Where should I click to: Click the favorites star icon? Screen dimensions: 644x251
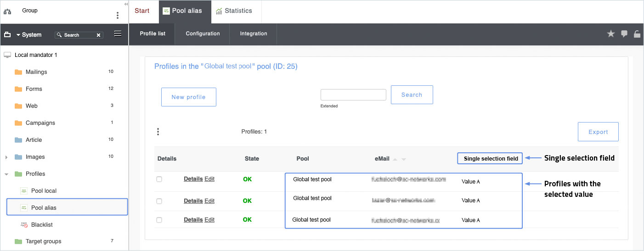point(610,33)
